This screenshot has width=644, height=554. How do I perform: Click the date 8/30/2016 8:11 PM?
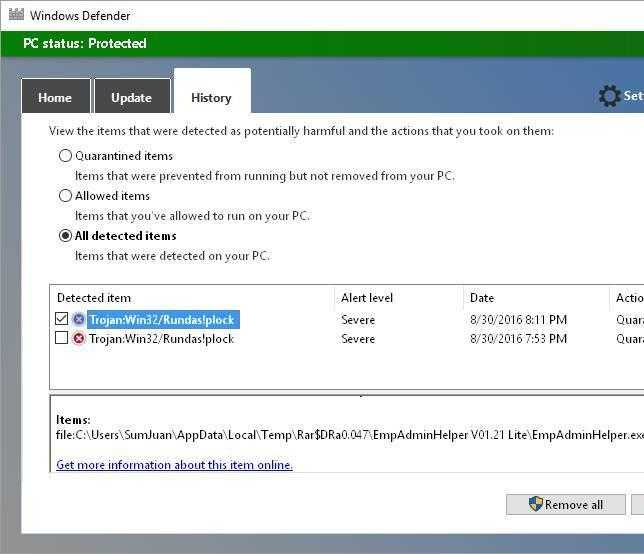[x=518, y=320]
